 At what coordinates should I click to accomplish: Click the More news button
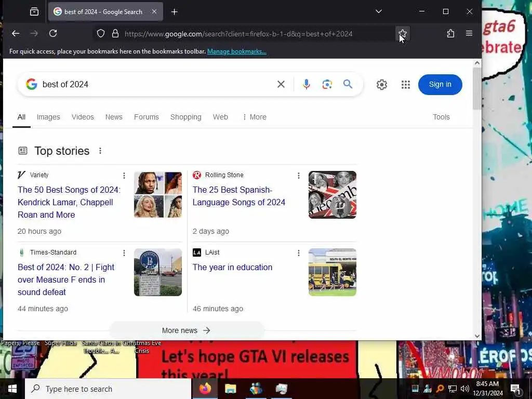tap(187, 330)
